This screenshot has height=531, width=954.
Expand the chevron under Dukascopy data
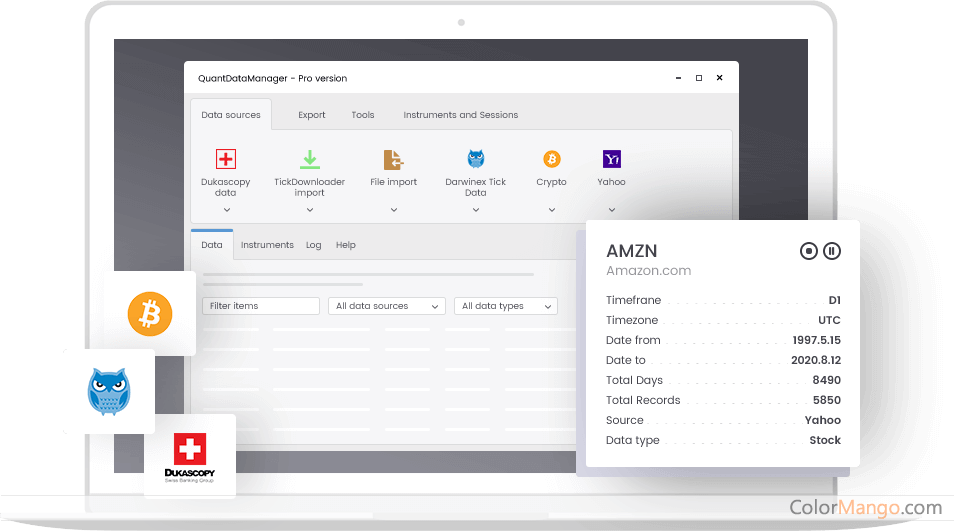[226, 210]
